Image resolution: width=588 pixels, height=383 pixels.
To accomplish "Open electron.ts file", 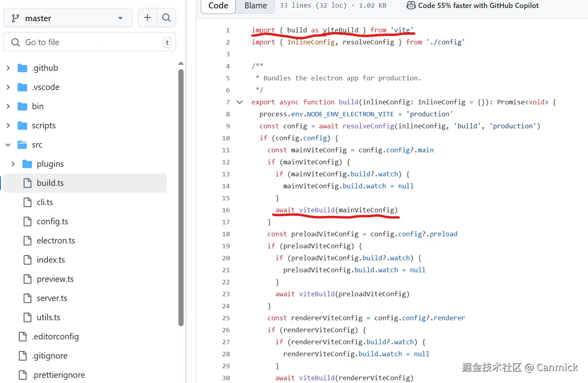I will [56, 241].
